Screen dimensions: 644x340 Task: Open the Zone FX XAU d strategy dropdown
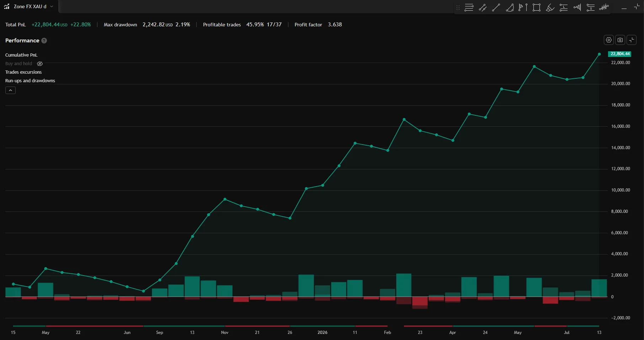coord(52,6)
